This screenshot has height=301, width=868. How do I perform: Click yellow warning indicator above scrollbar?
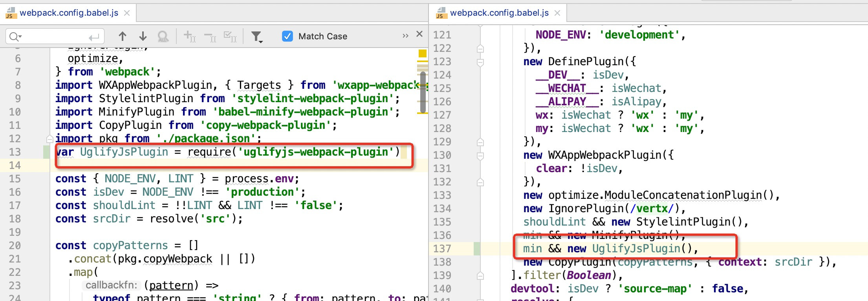(423, 53)
